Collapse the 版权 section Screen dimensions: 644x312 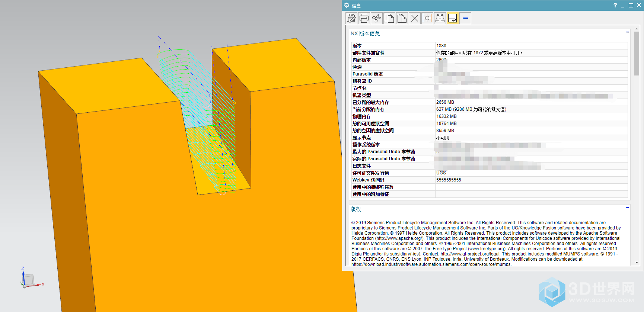tap(627, 208)
